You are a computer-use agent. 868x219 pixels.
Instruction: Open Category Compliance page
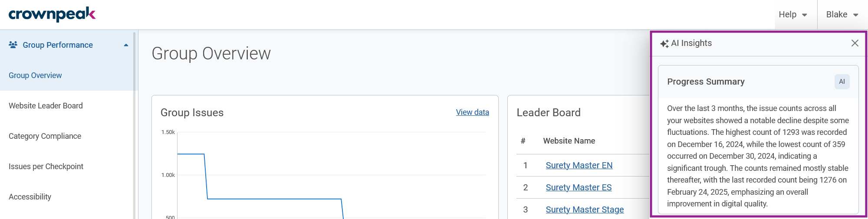tap(45, 136)
